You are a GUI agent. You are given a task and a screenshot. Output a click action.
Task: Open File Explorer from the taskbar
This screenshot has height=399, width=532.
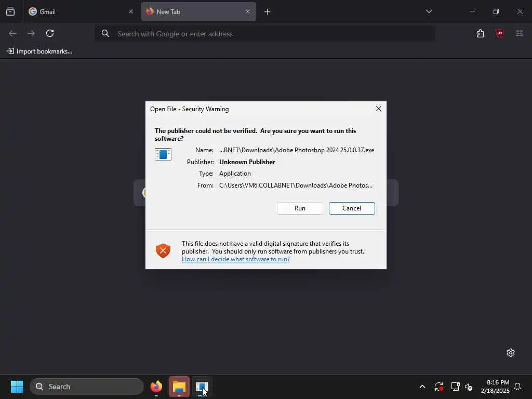click(x=179, y=387)
